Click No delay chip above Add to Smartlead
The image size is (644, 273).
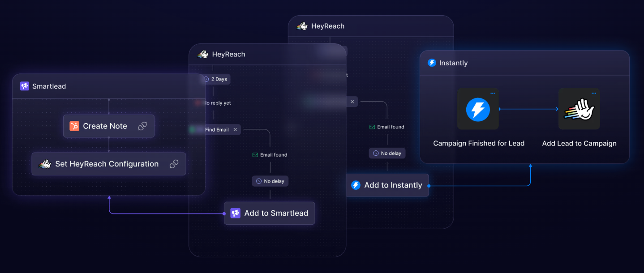[x=270, y=181]
